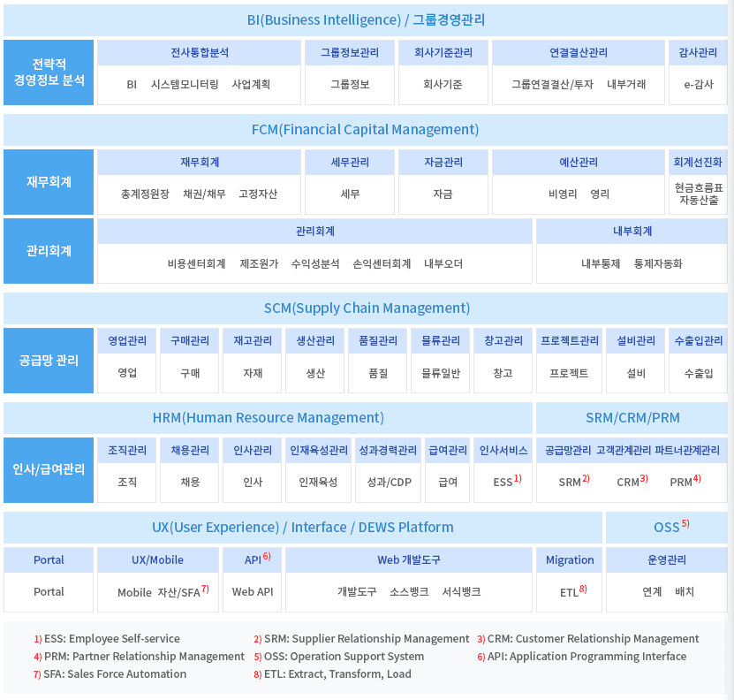Click the SCM(Supply Chain Management) section header
Viewport: 734px width, 700px height.
point(367,308)
